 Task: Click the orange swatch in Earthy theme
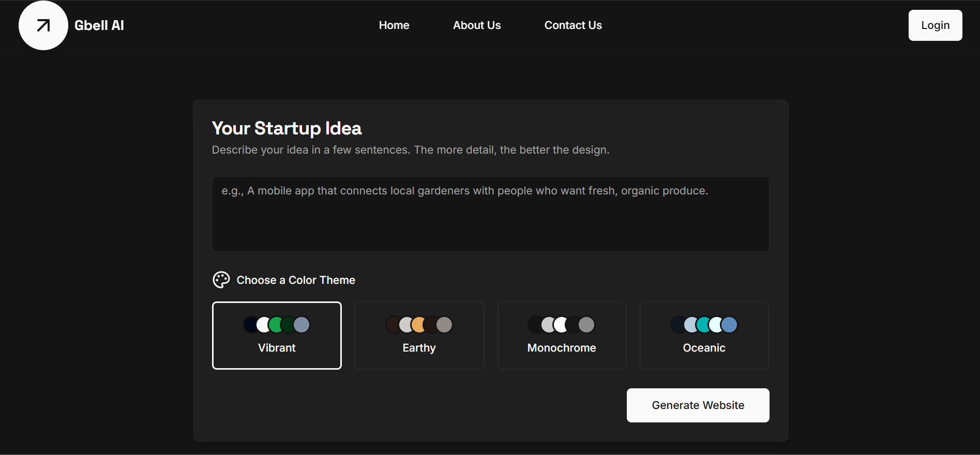419,325
